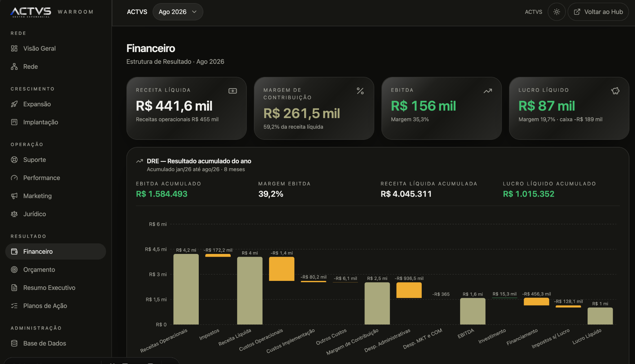
Task: Click the orange Desp. Administrativas bar
Action: point(409,290)
